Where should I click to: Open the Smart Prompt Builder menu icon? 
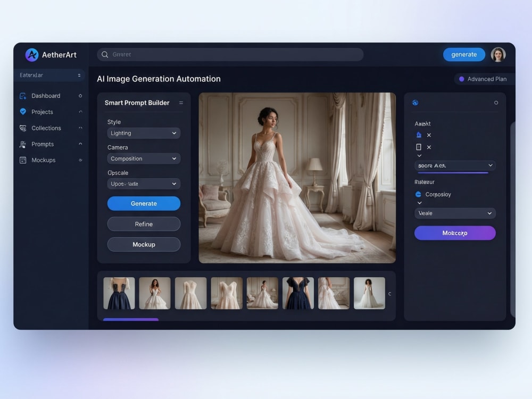tap(181, 103)
